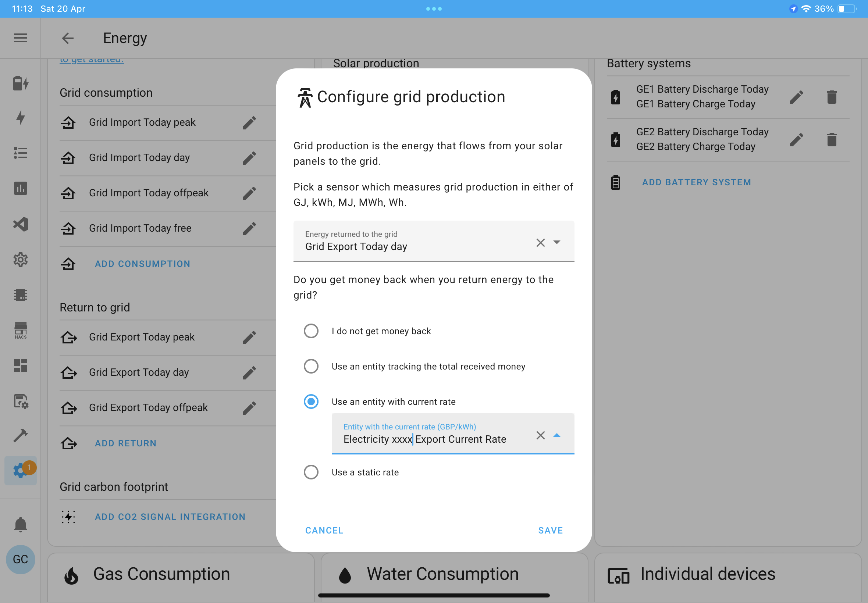Screen dimensions: 868x603
Task: Delete GE2 battery system entry
Action: point(831,140)
